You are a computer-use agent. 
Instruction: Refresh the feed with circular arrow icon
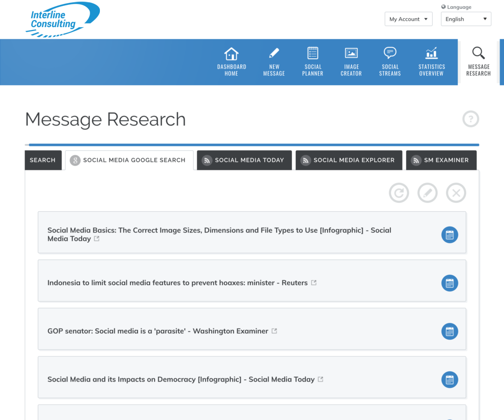(x=399, y=193)
